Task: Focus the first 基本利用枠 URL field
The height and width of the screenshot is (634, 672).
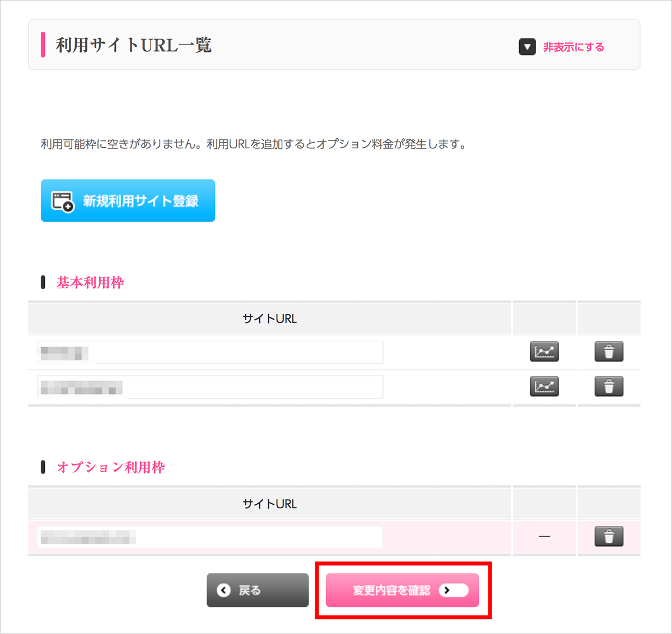Action: pyautogui.click(x=210, y=353)
